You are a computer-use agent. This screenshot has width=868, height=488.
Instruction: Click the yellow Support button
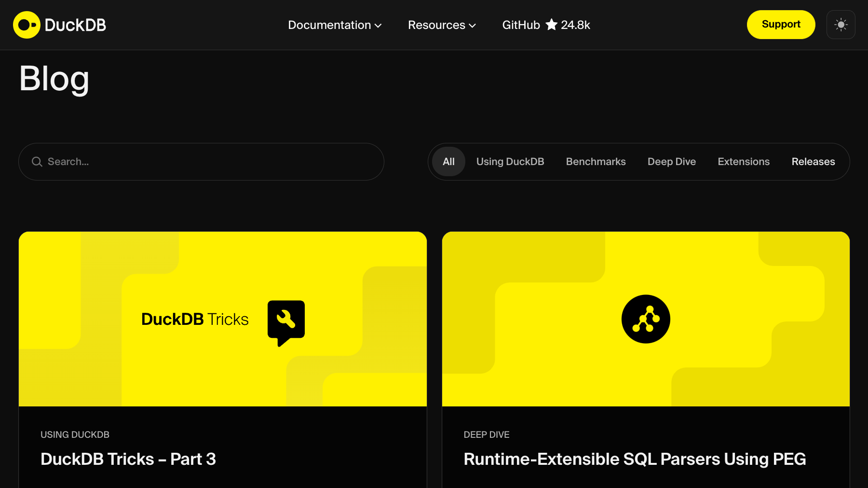coord(781,25)
